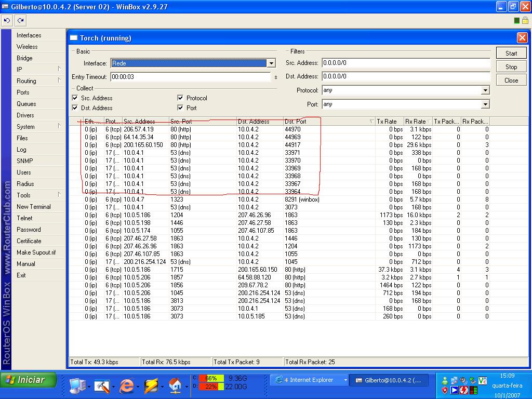Switch to Gilberto@10.0.4.2 taskbar button
The width and height of the screenshot is (532, 399).
click(389, 380)
